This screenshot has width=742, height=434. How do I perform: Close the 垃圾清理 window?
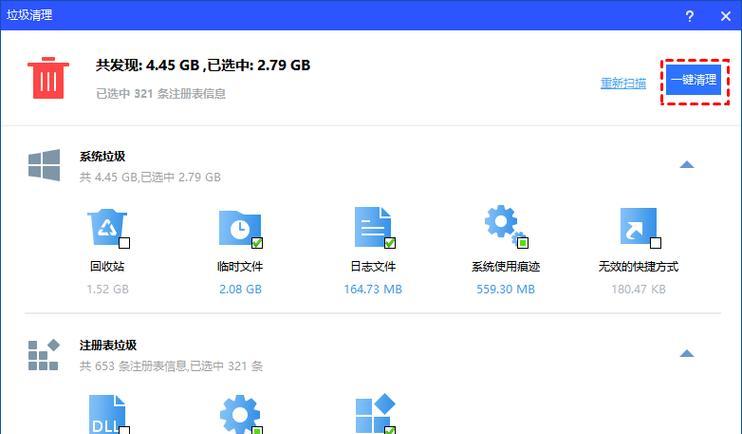tap(725, 16)
